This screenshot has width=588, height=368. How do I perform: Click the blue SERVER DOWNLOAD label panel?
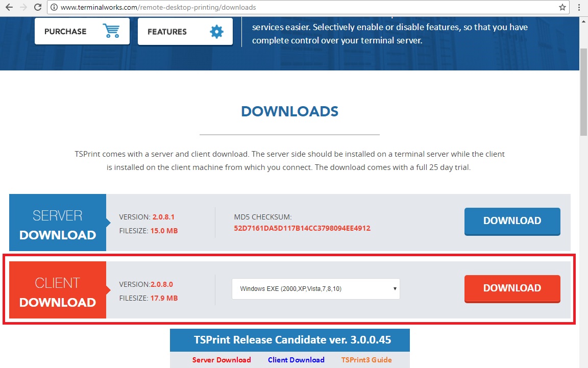(x=58, y=223)
